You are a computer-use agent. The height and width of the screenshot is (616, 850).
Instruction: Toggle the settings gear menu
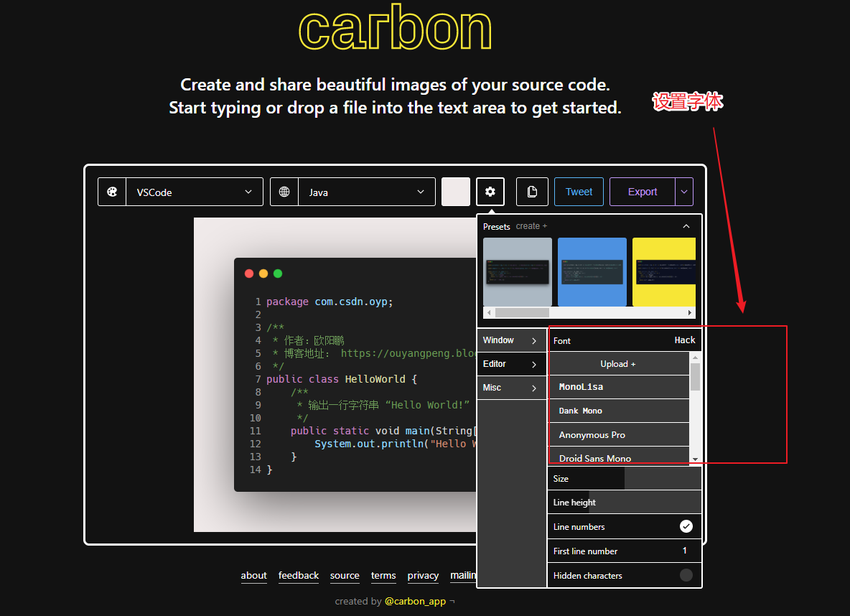(490, 192)
